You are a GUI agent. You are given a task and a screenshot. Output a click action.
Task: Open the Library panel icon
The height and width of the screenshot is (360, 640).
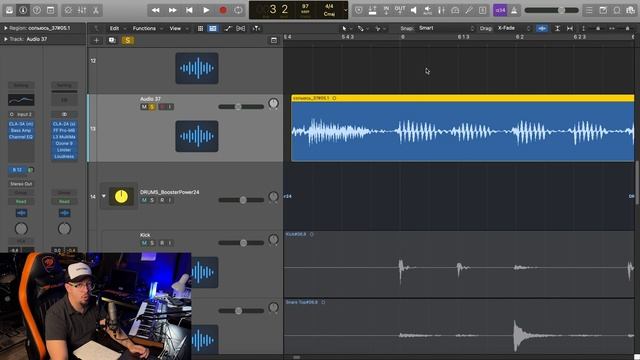(x=9, y=10)
